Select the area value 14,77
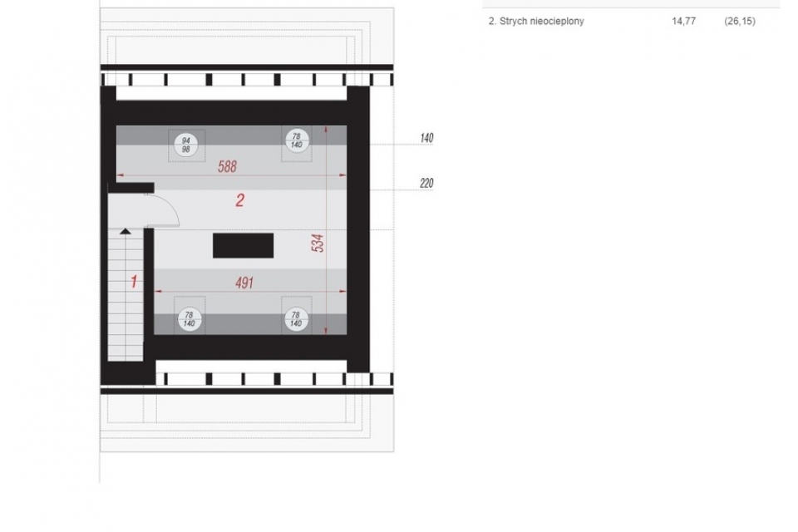This screenshot has height=532, width=798. [x=683, y=22]
